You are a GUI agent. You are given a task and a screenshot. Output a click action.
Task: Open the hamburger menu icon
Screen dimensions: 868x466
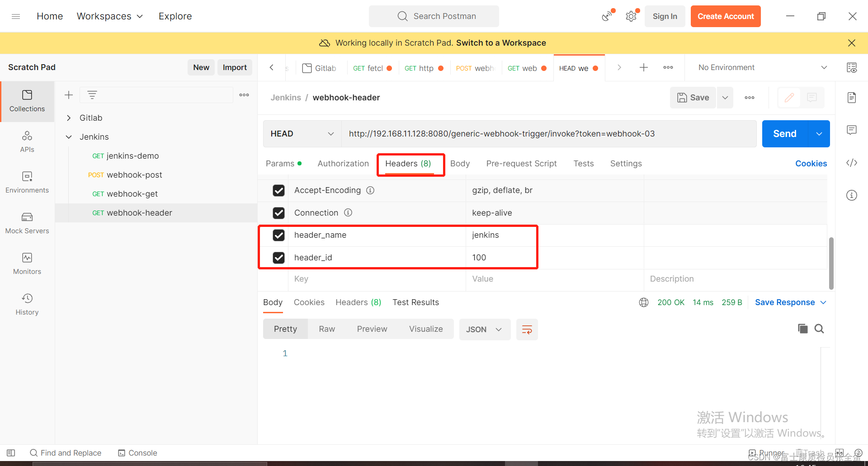pyautogui.click(x=16, y=16)
